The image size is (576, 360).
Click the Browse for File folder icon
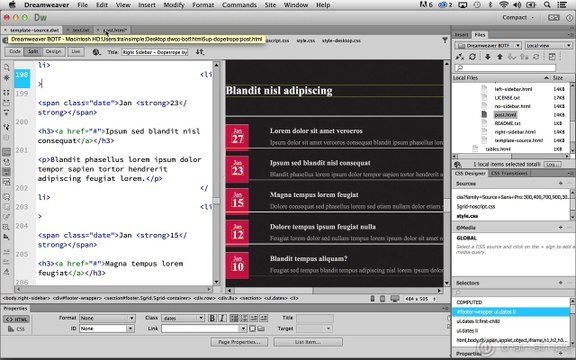pyautogui.click(x=261, y=328)
